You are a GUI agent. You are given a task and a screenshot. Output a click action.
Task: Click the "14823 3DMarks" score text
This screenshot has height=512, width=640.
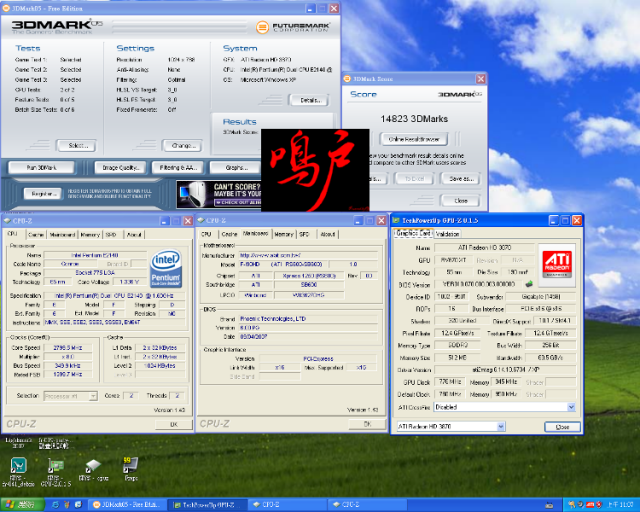pos(414,119)
